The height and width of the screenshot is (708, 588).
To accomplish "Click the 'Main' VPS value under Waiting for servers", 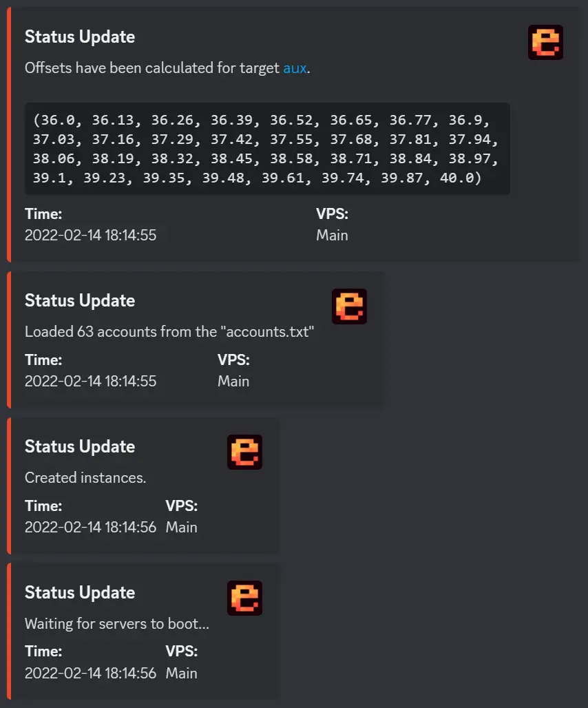I will (x=182, y=673).
